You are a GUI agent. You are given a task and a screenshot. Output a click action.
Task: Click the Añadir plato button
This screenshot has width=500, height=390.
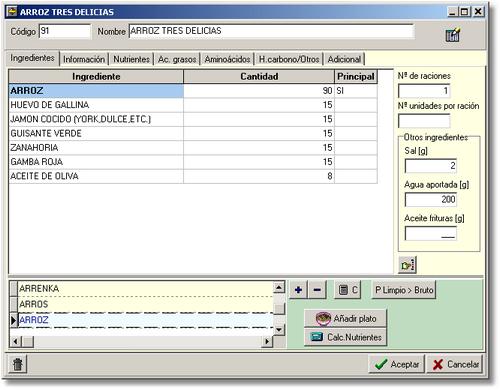pos(346,318)
